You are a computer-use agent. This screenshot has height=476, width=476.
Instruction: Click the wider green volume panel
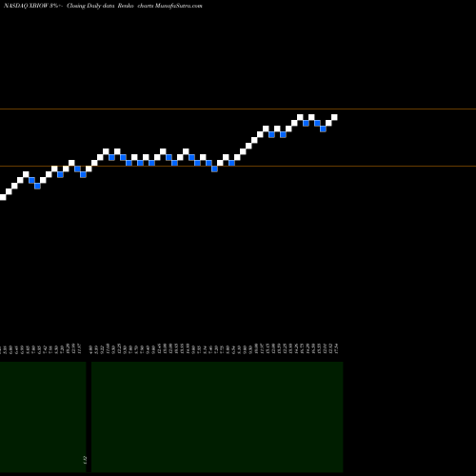(217, 417)
